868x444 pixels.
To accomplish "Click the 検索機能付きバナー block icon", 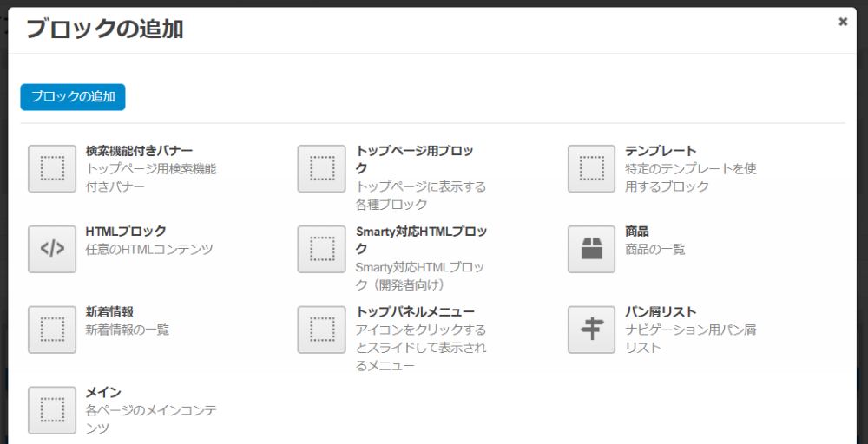I will [52, 168].
